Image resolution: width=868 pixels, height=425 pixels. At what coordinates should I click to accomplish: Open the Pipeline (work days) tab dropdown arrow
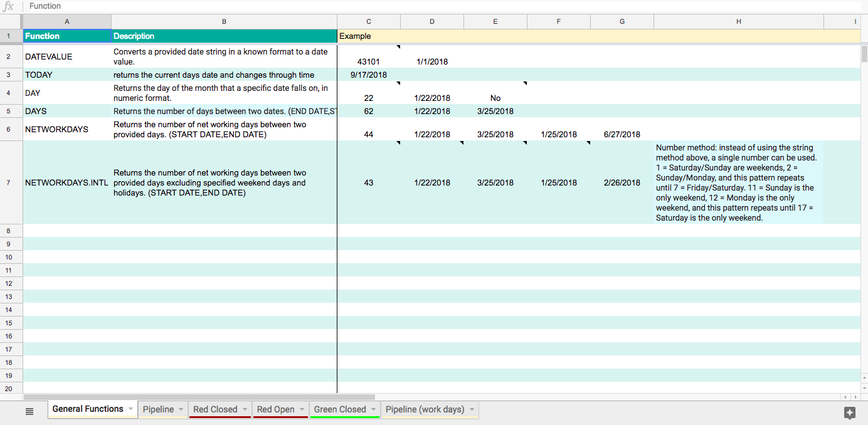click(x=471, y=409)
